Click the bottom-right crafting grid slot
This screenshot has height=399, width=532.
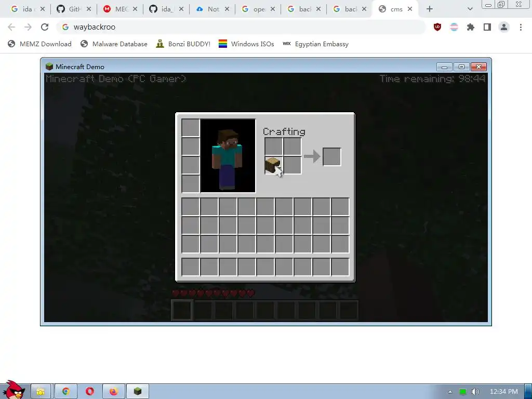292,165
